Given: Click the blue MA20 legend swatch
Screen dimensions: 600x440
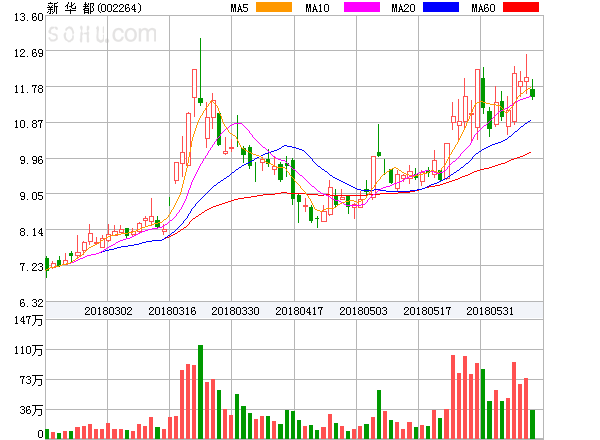Looking at the screenshot, I should tap(441, 7).
